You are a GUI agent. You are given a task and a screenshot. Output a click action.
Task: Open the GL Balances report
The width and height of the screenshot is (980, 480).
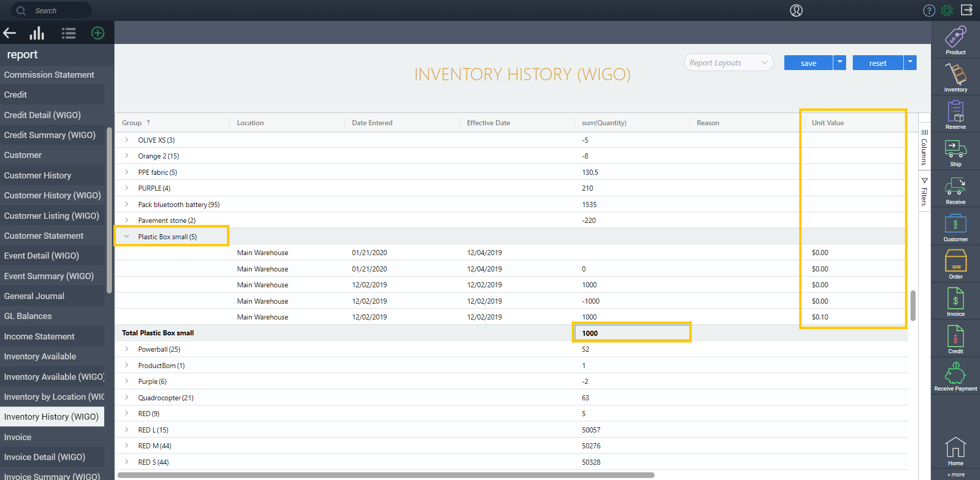[x=52, y=316]
